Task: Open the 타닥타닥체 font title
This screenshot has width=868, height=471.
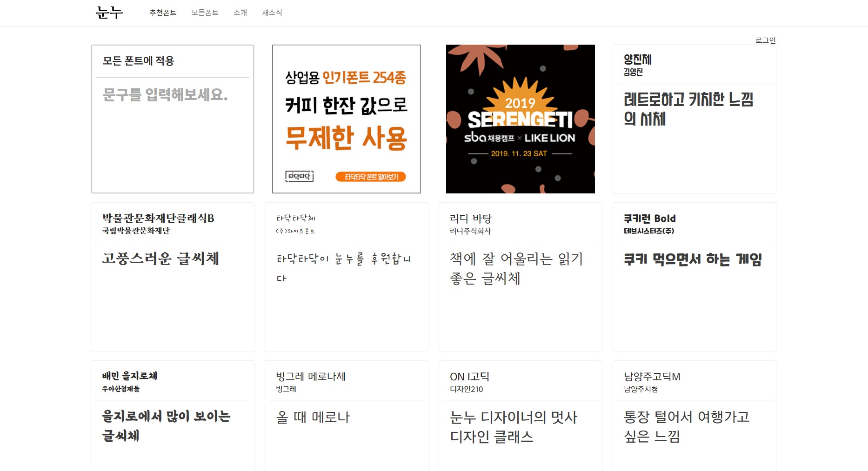Action: pyautogui.click(x=296, y=218)
